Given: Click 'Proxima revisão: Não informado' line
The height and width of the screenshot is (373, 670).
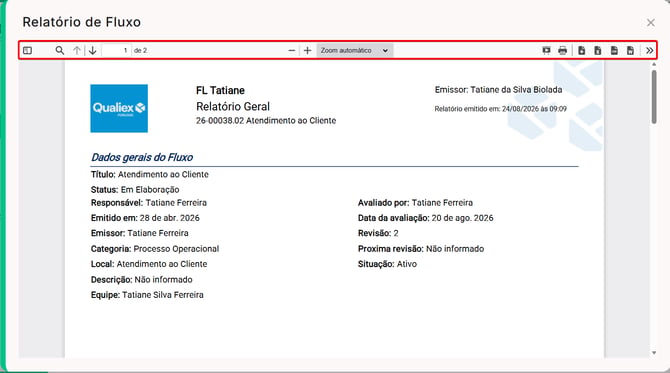Looking at the screenshot, I should click(x=421, y=249).
